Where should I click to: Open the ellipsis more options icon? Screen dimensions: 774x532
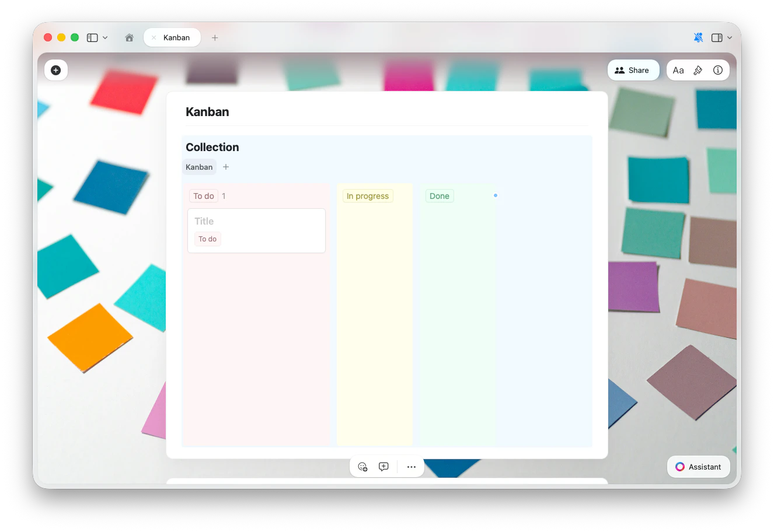pyautogui.click(x=412, y=467)
